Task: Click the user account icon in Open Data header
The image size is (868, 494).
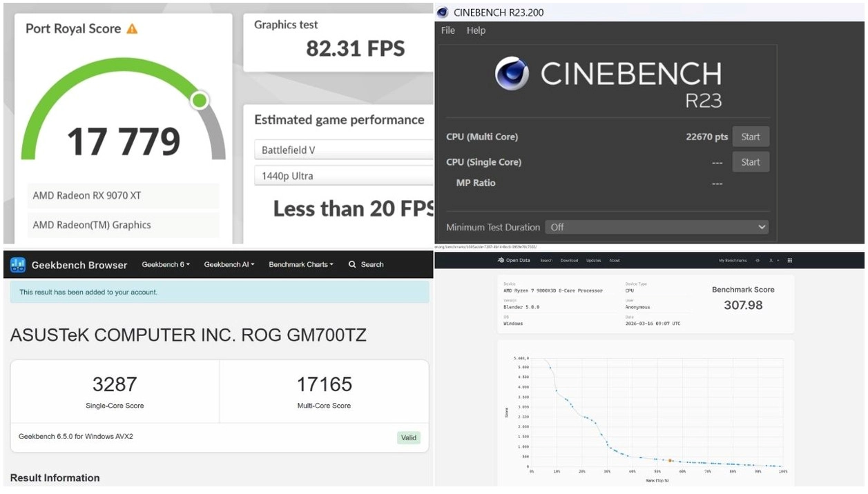Action: tap(772, 261)
